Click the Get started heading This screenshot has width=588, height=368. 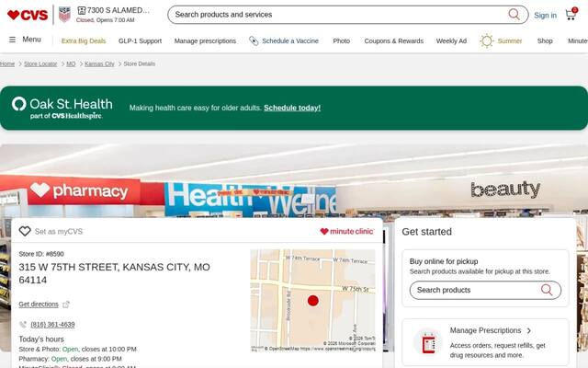pyautogui.click(x=426, y=232)
